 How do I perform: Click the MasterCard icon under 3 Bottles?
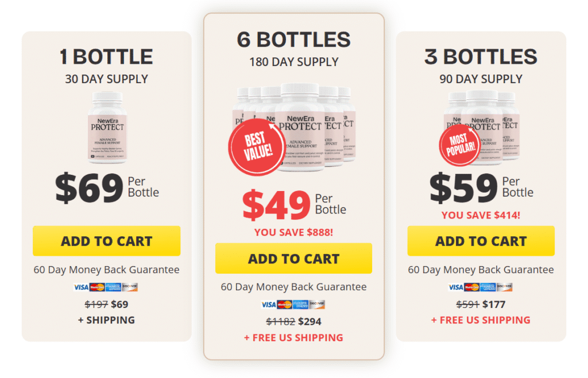pos(471,287)
